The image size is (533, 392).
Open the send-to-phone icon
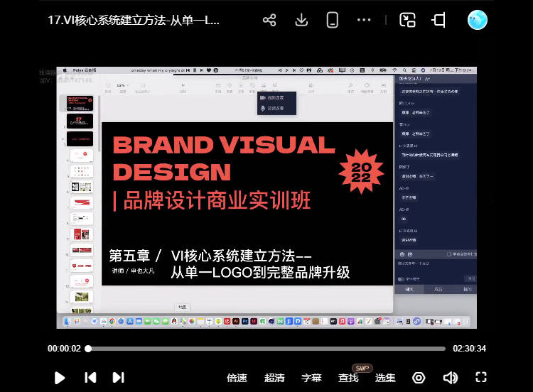(332, 20)
